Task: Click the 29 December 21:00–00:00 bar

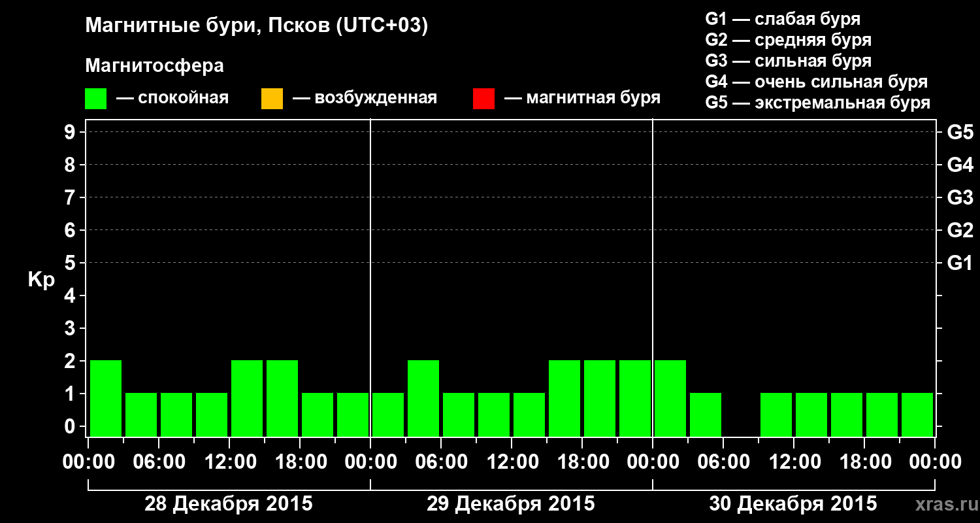Action: pyautogui.click(x=635, y=398)
